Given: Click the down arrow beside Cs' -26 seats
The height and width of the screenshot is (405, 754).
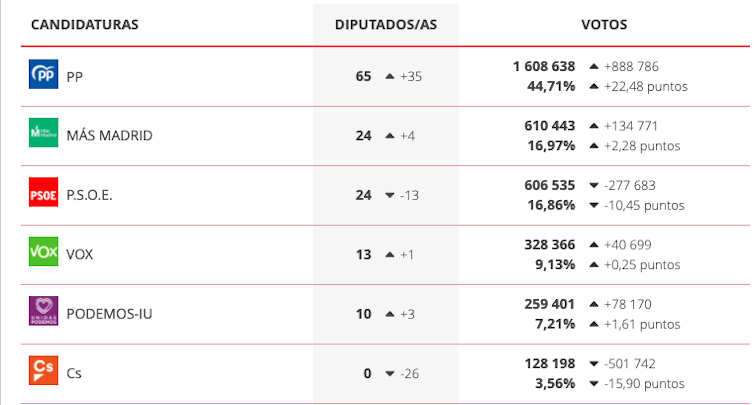Looking at the screenshot, I should (x=390, y=373).
